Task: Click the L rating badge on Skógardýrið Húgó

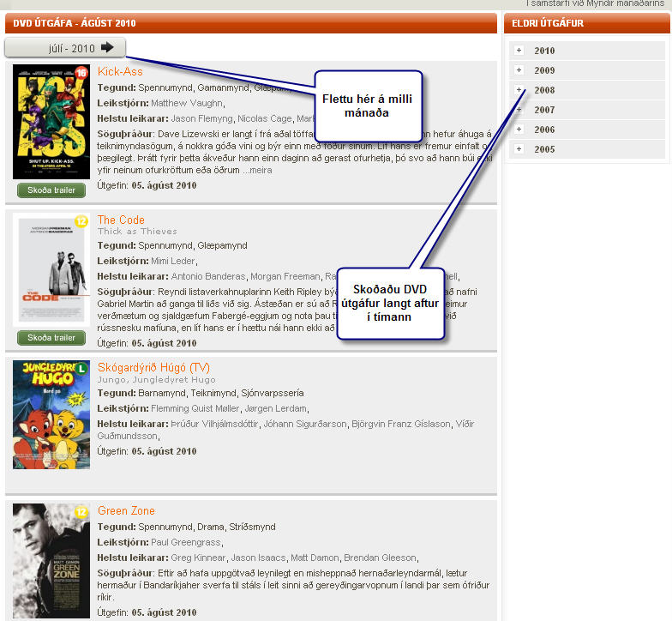Action: [81, 369]
